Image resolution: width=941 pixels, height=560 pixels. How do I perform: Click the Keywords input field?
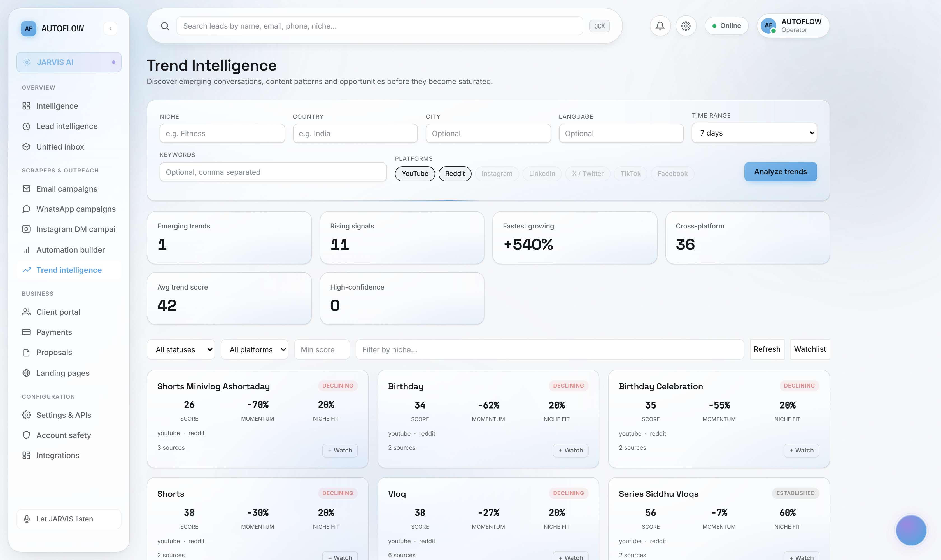coord(273,172)
